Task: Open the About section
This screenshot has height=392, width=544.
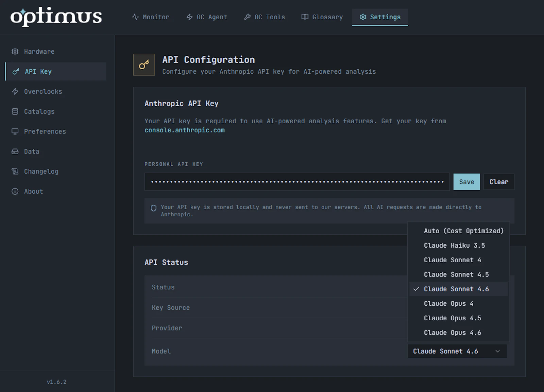Action: point(56,191)
